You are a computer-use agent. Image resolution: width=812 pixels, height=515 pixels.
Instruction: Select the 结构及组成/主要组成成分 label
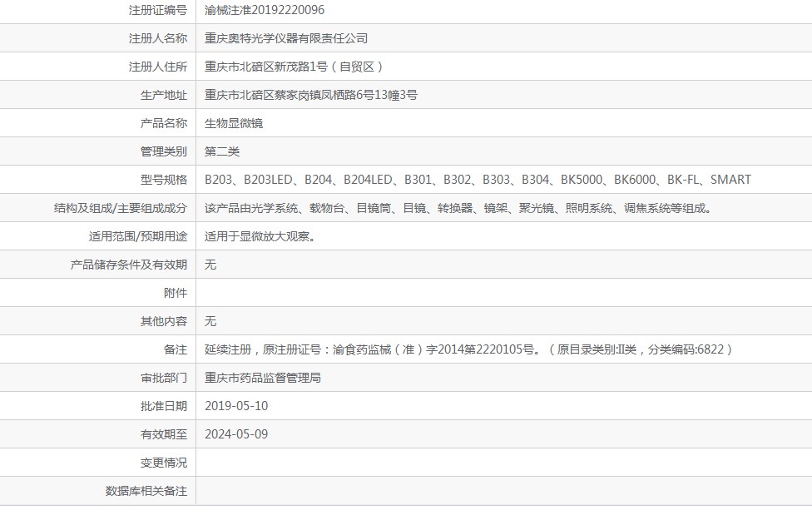click(120, 208)
